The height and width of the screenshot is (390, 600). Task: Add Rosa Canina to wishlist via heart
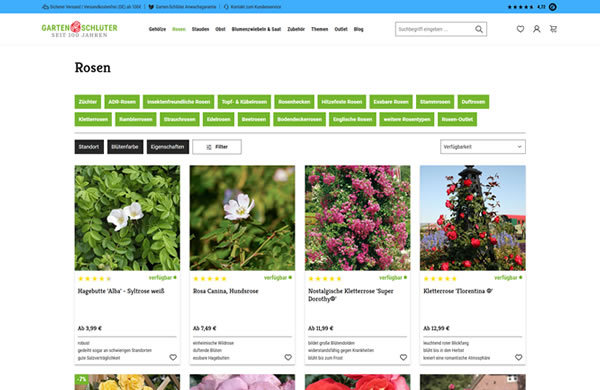point(288,357)
